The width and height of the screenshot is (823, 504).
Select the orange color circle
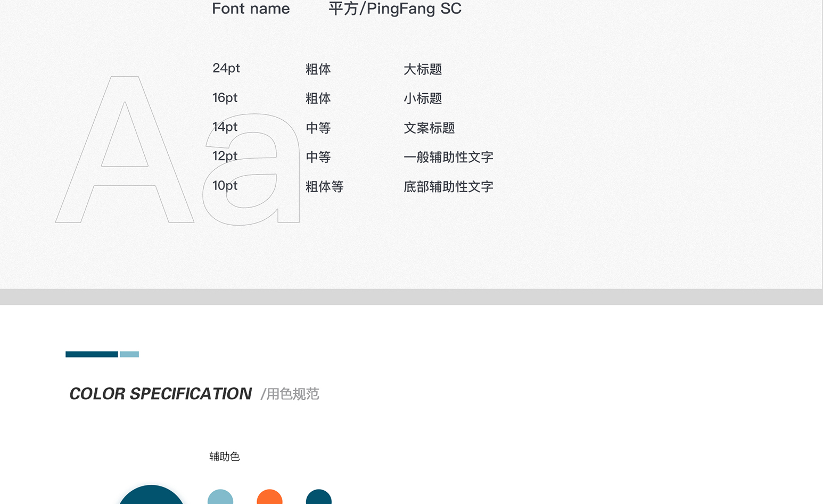coord(269,497)
